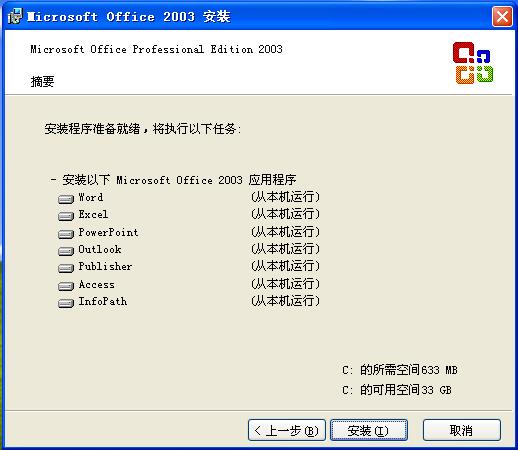Click the Office logo in the header
518x450 pixels.
tap(473, 63)
